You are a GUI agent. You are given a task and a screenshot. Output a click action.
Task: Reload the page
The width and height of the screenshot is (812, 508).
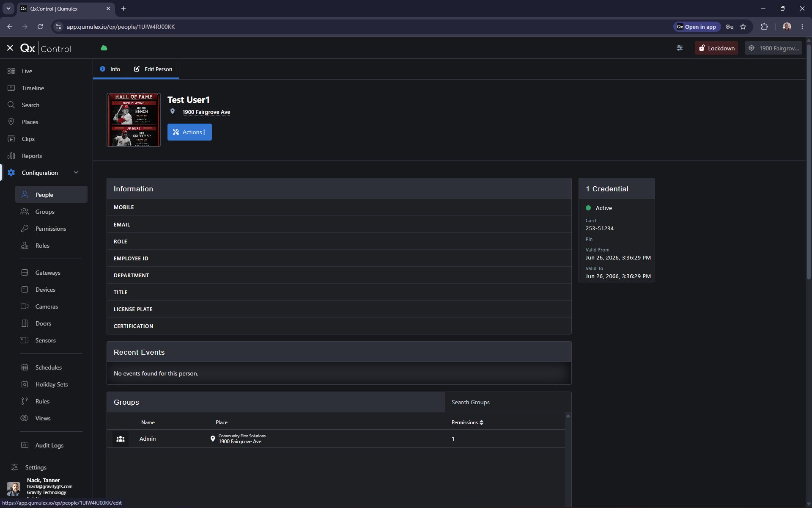click(40, 27)
